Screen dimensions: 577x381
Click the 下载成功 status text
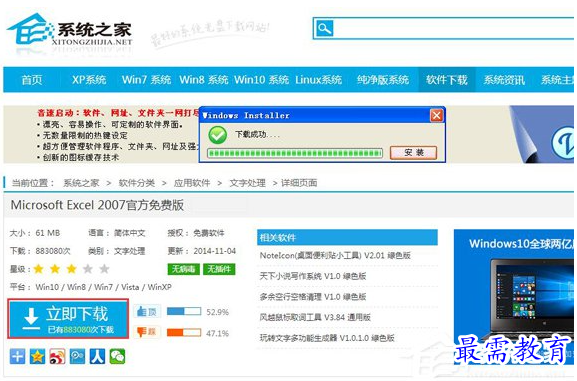point(257,135)
